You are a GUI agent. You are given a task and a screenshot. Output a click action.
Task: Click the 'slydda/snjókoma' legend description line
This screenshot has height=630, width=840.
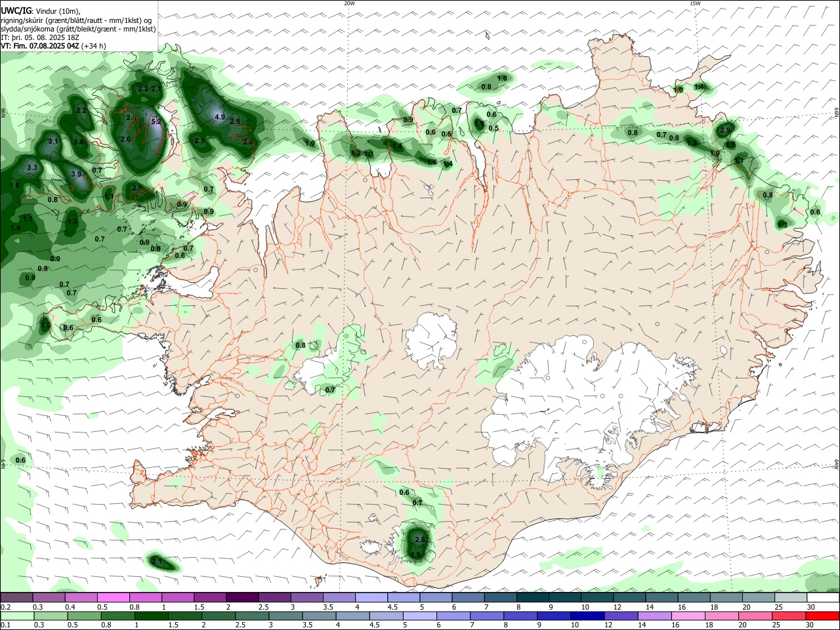(x=78, y=29)
